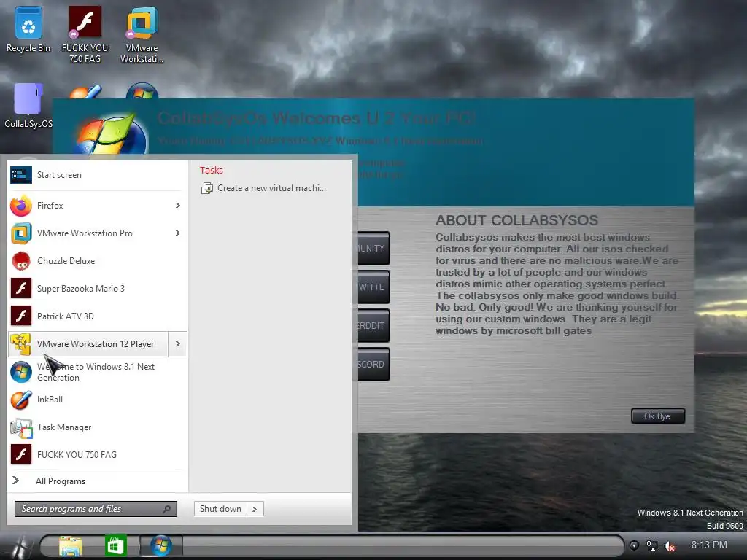Select Chuzzle Deluxe from Start menu
Screen dimensions: 747x560
click(98, 261)
